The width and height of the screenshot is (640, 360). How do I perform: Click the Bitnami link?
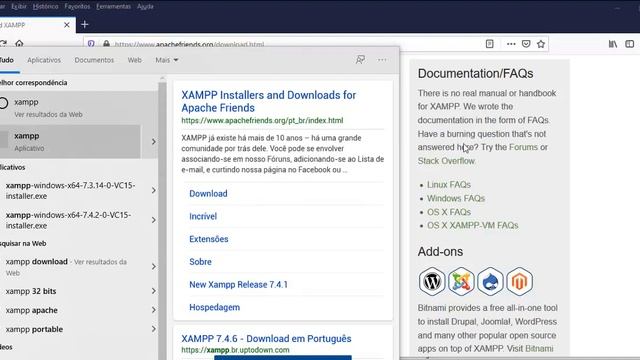[539, 349]
